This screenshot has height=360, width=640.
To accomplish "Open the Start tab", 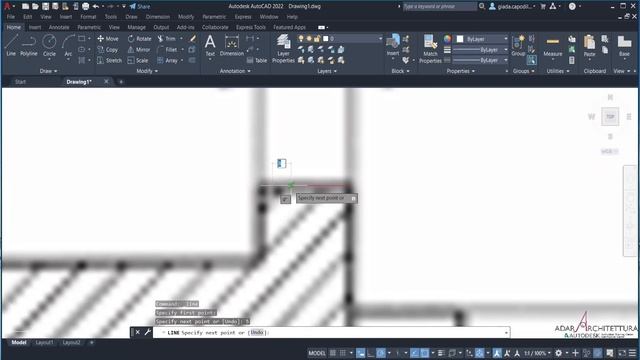I will [x=20, y=82].
